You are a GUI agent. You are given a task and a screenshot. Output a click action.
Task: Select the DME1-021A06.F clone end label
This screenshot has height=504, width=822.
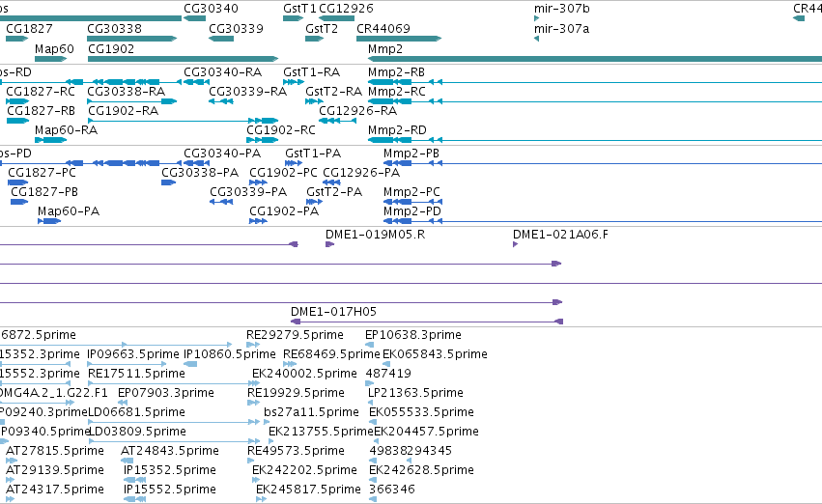(560, 235)
